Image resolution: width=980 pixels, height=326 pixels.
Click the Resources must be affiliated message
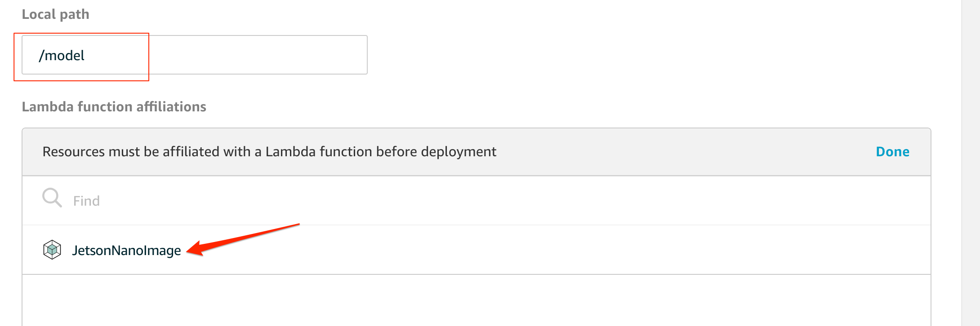point(269,152)
